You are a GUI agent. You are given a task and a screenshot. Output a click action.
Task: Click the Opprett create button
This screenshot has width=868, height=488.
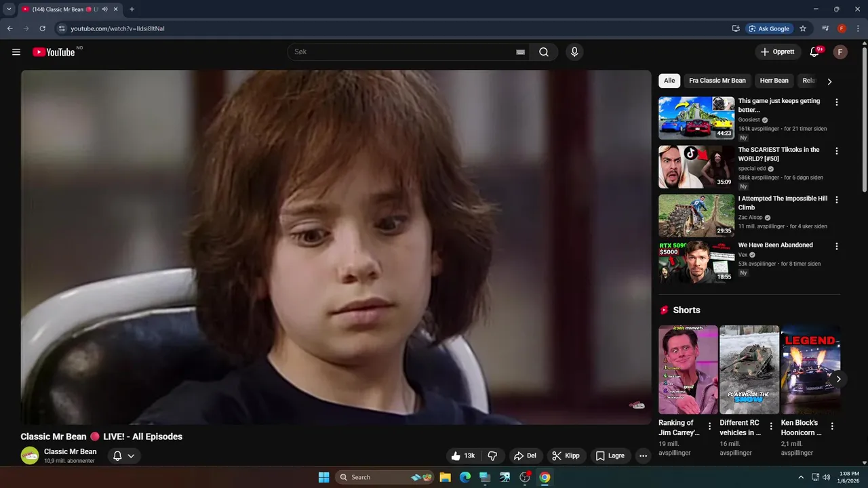778,52
